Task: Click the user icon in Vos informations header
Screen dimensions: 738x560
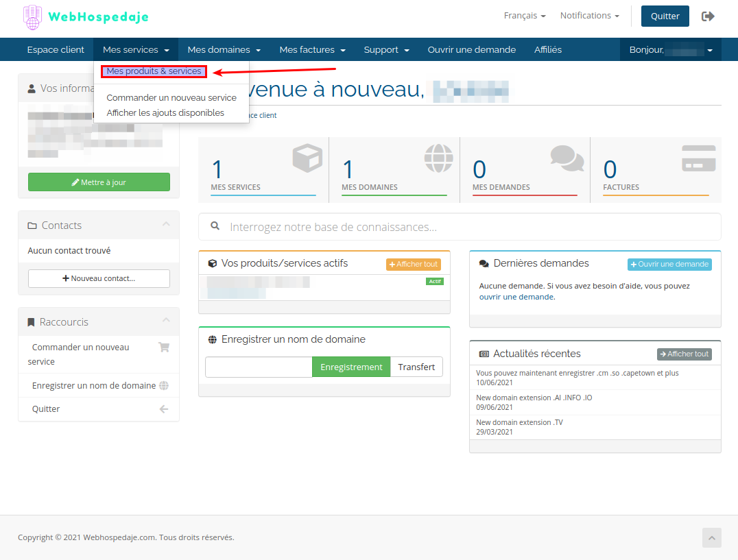Action: 32,88
